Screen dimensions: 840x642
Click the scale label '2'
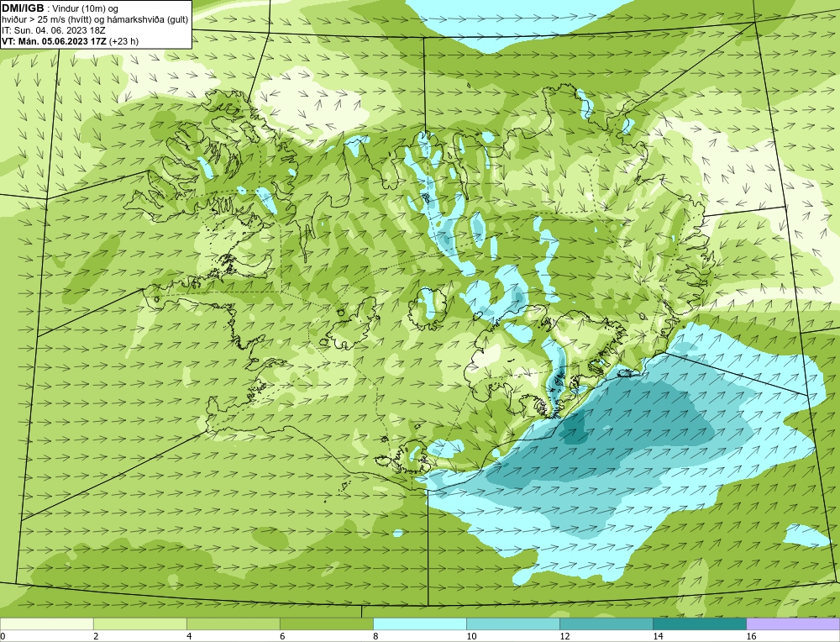(96, 636)
